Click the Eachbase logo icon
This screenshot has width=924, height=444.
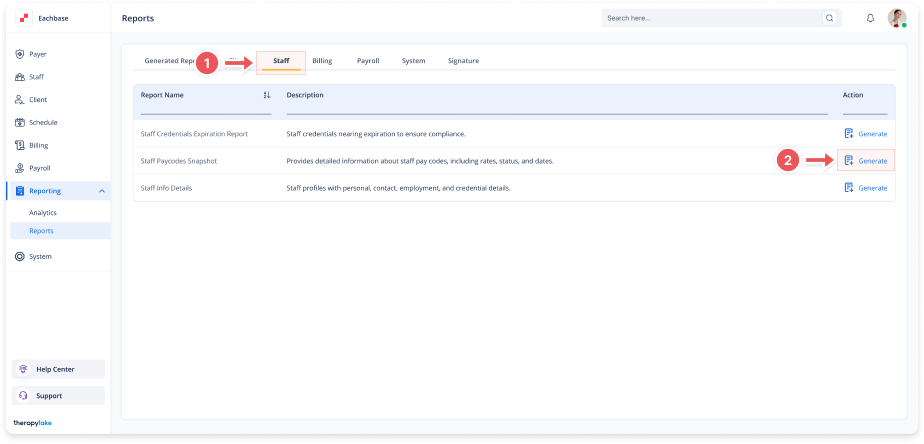point(24,18)
